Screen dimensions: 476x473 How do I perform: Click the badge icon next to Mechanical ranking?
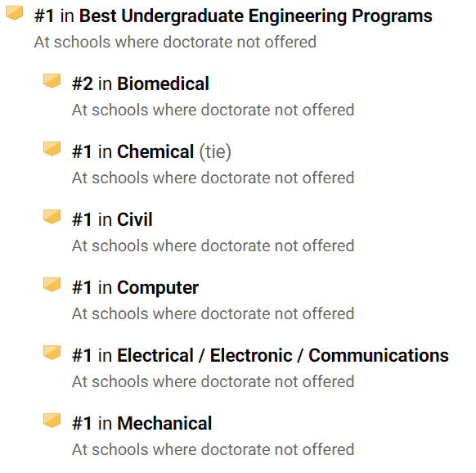click(x=52, y=421)
